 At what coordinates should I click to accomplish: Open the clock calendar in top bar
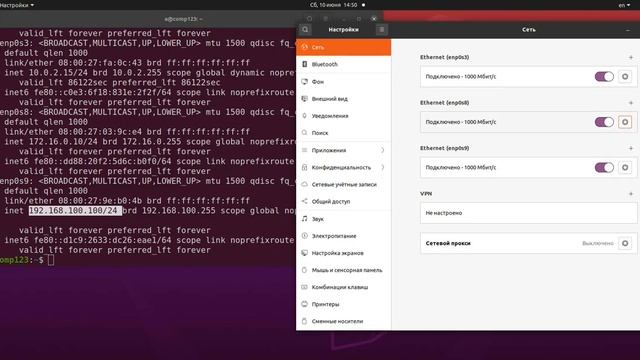tap(333, 5)
